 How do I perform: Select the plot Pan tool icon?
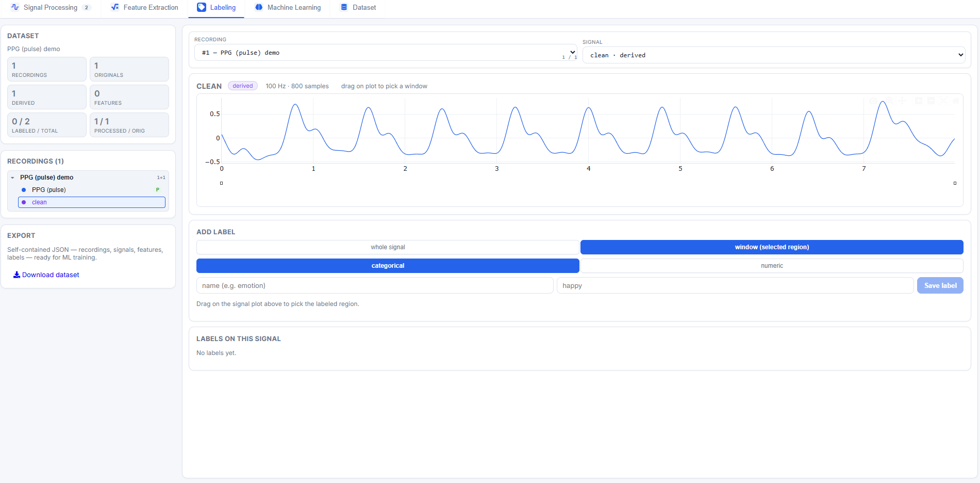pyautogui.click(x=902, y=101)
